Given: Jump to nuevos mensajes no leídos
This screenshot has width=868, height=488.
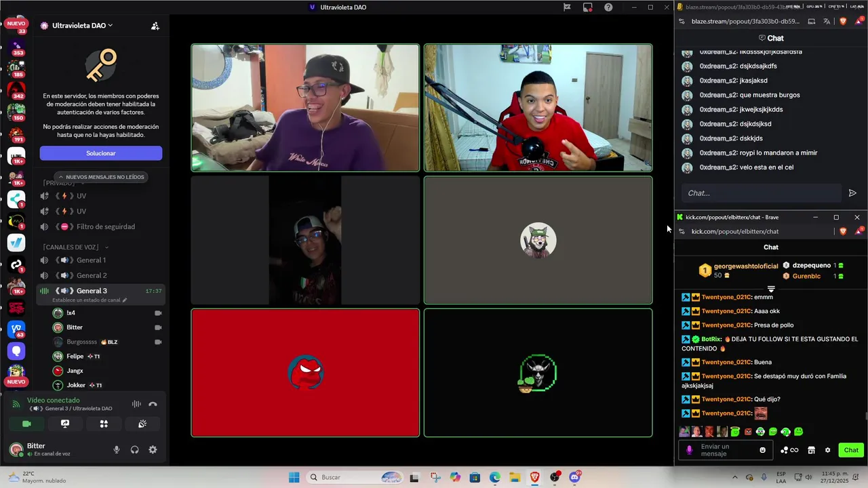Looking at the screenshot, I should [101, 177].
